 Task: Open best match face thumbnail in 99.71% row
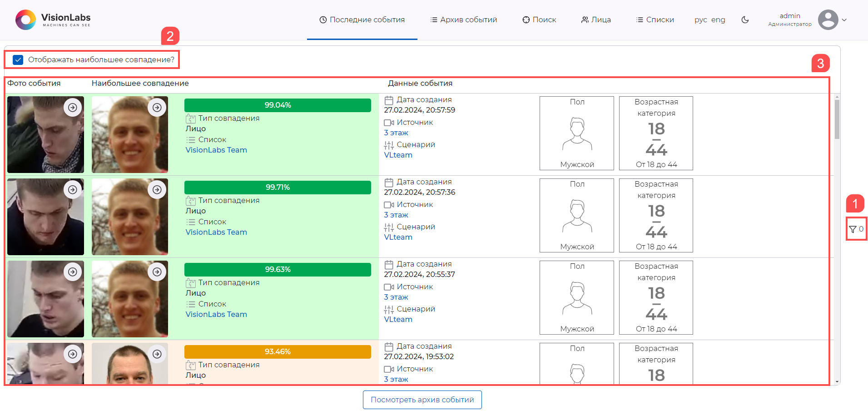[130, 217]
